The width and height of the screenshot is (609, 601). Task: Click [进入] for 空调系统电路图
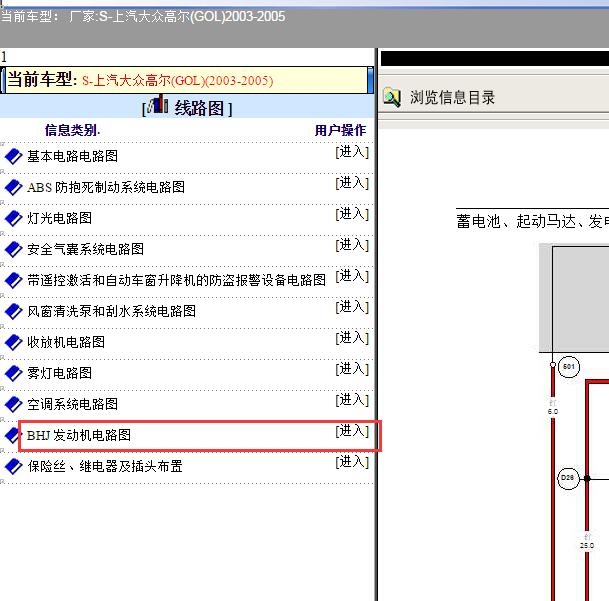coord(352,401)
